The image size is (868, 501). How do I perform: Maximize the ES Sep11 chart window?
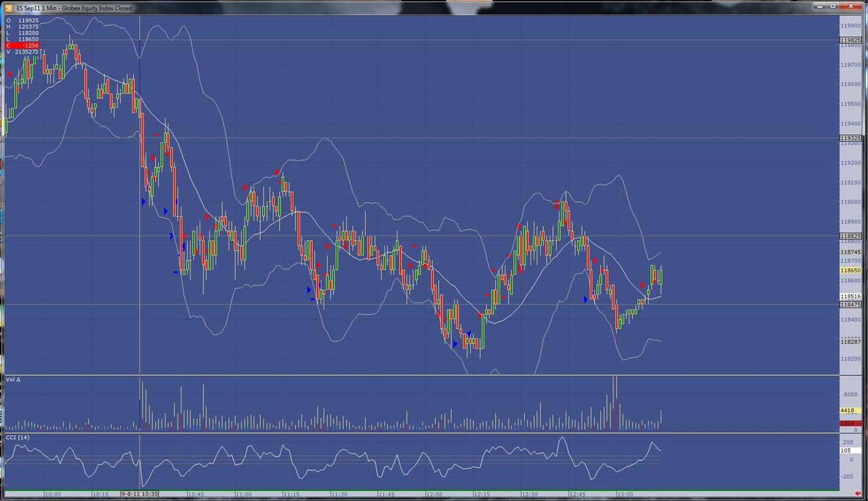pyautogui.click(x=833, y=6)
